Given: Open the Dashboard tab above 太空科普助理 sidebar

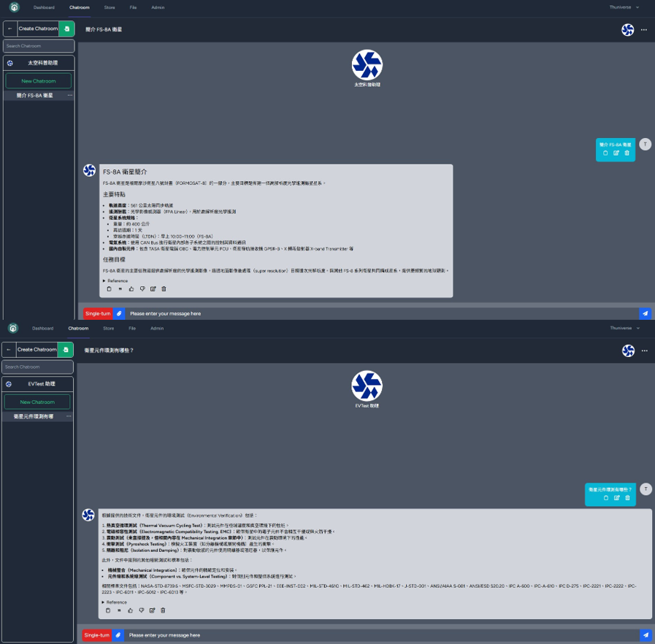Looking at the screenshot, I should pyautogui.click(x=43, y=7).
